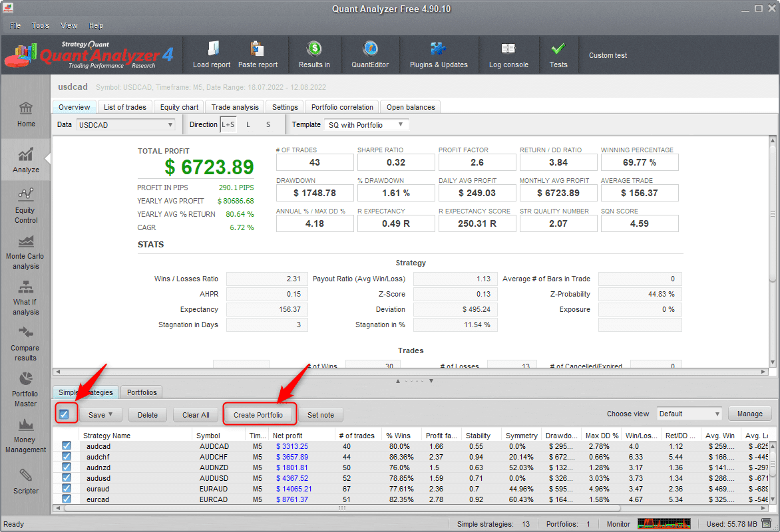This screenshot has height=532, width=780.
Task: Open the Monte Carlo analysis section
Action: pyautogui.click(x=26, y=252)
